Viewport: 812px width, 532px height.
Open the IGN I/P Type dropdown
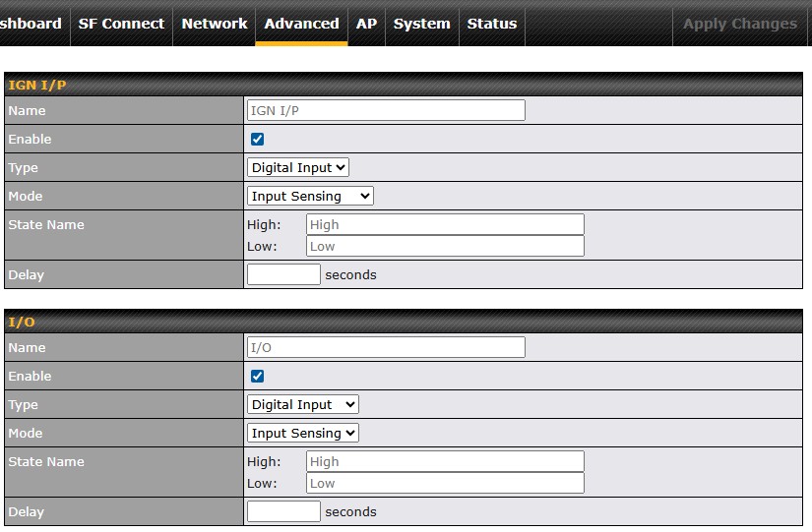point(298,168)
